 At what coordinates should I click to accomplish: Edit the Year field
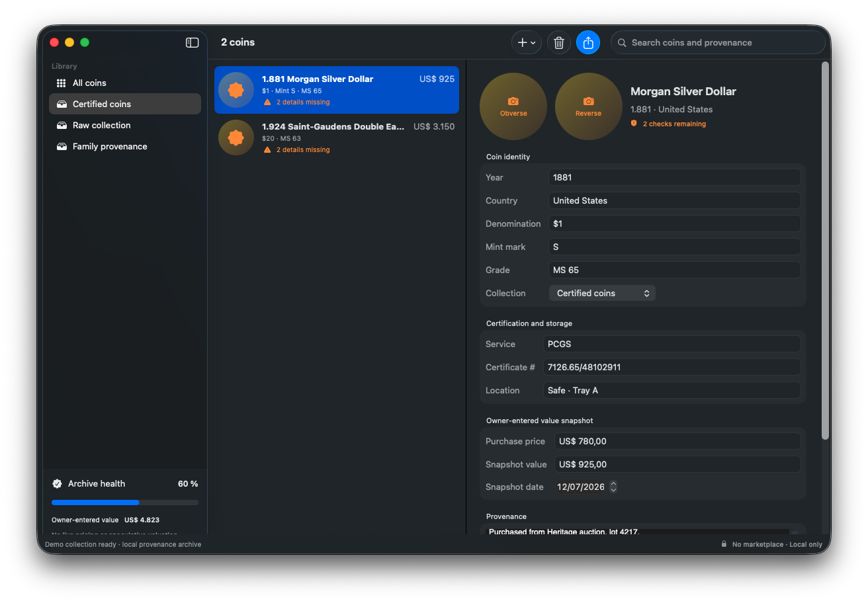click(675, 177)
